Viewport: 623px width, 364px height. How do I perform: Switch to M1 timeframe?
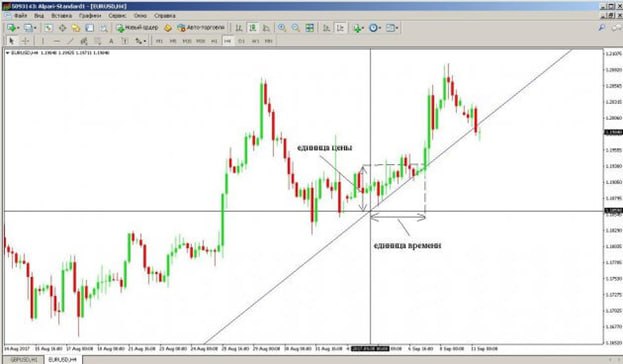point(159,41)
